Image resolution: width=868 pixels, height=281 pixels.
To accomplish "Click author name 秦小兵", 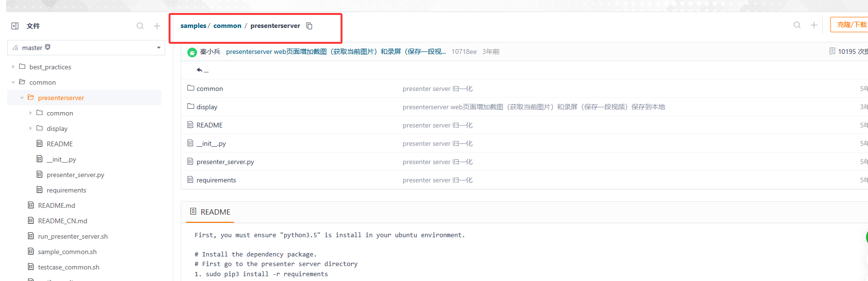I will click(210, 51).
